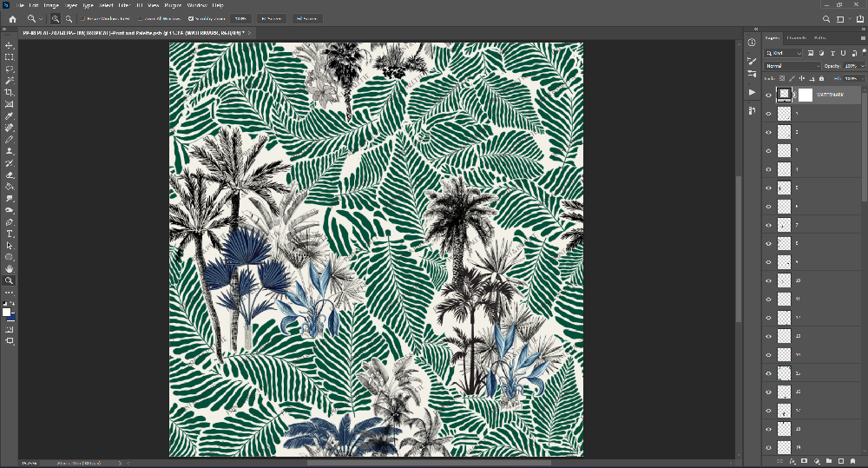868x468 pixels.
Task: Open the Zoom tool preset picker arrow
Action: [41, 19]
